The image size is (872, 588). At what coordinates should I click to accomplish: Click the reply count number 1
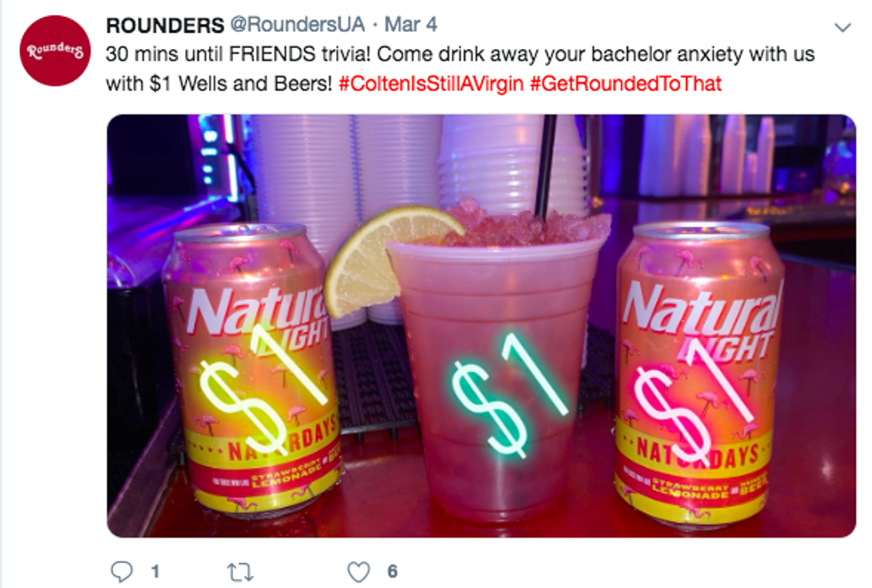(155, 571)
